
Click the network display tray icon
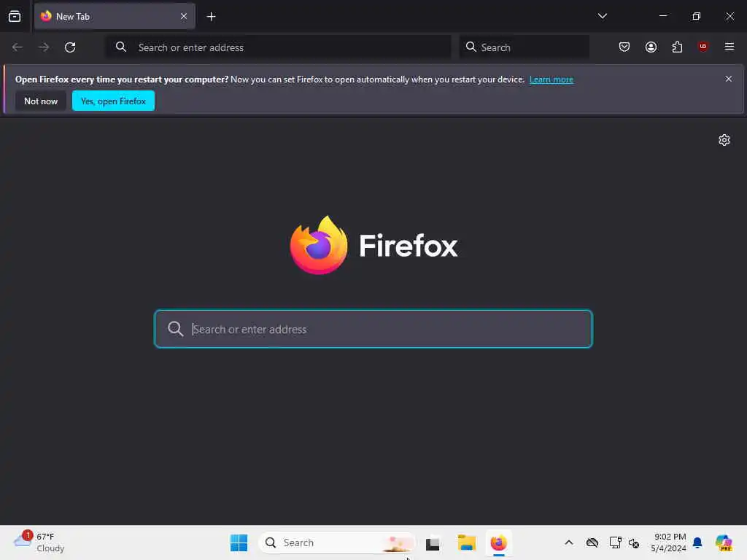(615, 542)
